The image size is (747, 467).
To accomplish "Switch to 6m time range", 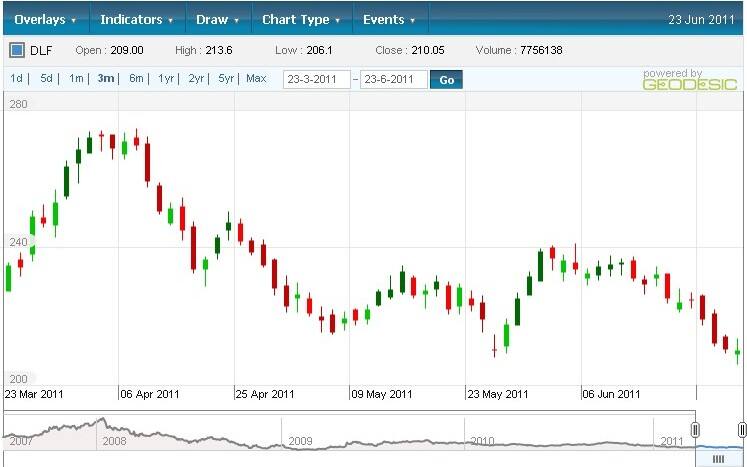I will (x=136, y=79).
